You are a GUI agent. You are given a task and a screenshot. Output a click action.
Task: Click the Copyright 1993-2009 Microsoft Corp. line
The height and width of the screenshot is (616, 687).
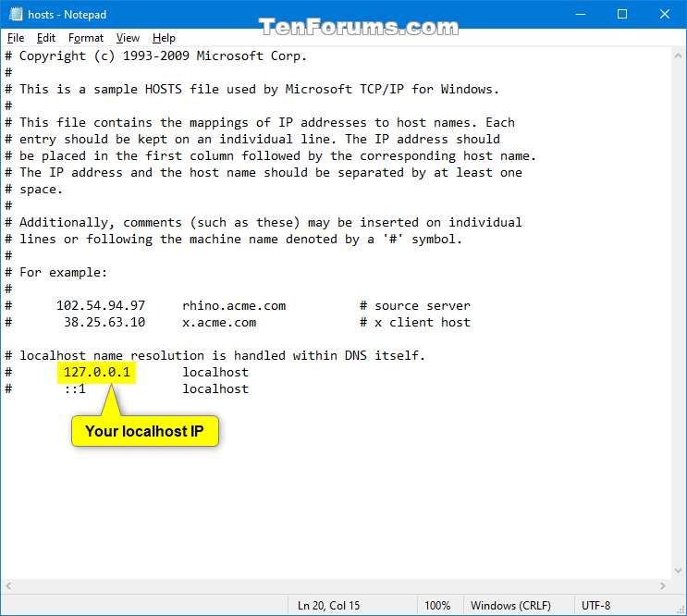click(155, 55)
